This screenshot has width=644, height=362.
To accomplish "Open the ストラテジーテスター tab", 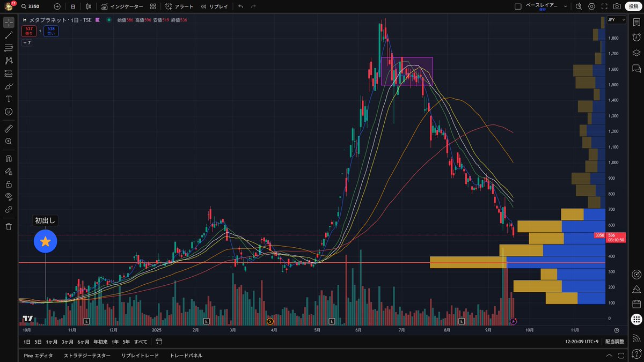I will pos(87,356).
